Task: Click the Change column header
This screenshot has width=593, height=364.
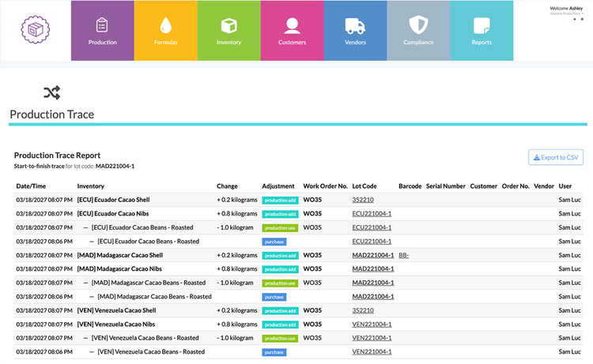Action: coord(227,186)
